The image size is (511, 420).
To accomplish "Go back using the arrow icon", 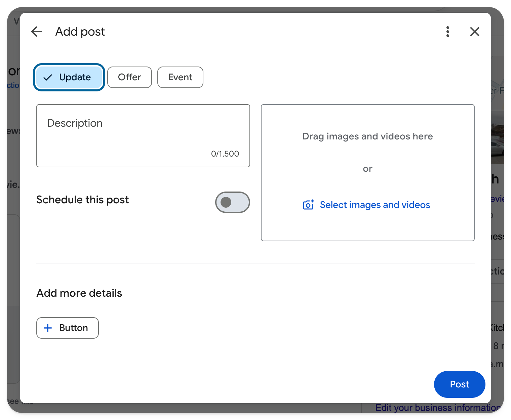I will (x=36, y=32).
